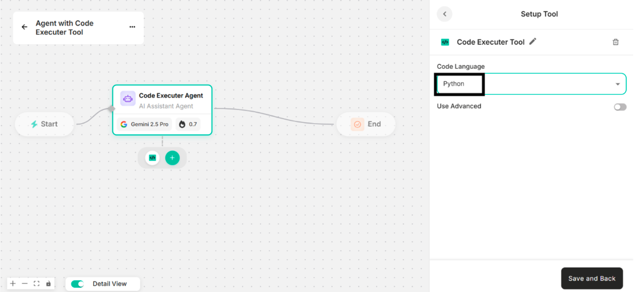Image resolution: width=644 pixels, height=292 pixels.
Task: Click the Python language selection field
Action: [460, 84]
